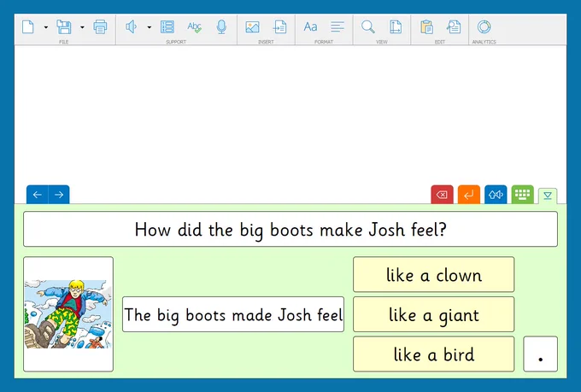The image size is (581, 392).
Task: Click the insert document page icon
Action: pyautogui.click(x=279, y=27)
